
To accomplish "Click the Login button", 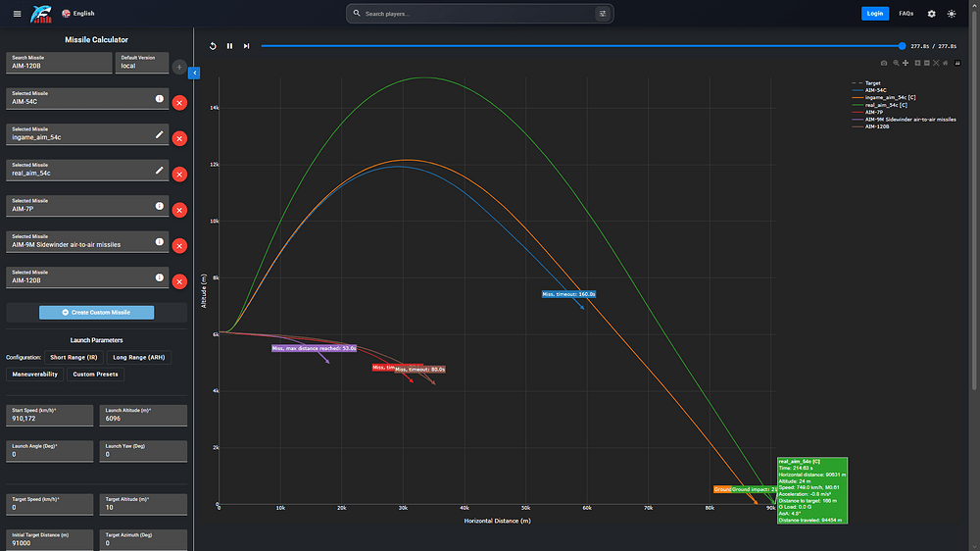I will (x=874, y=13).
